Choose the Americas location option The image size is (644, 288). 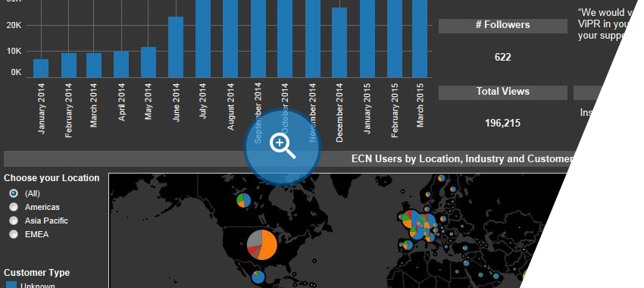pos(14,207)
